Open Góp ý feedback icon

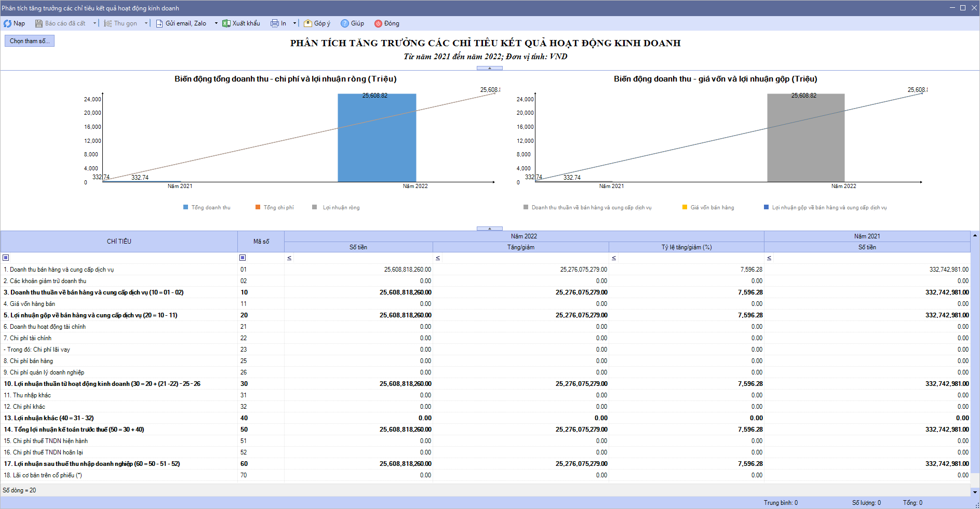(x=308, y=23)
